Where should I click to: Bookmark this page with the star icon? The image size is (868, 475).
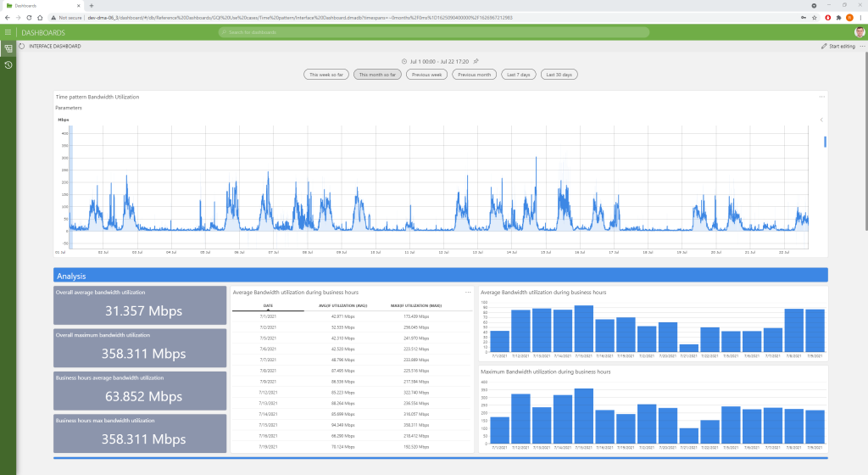point(814,17)
